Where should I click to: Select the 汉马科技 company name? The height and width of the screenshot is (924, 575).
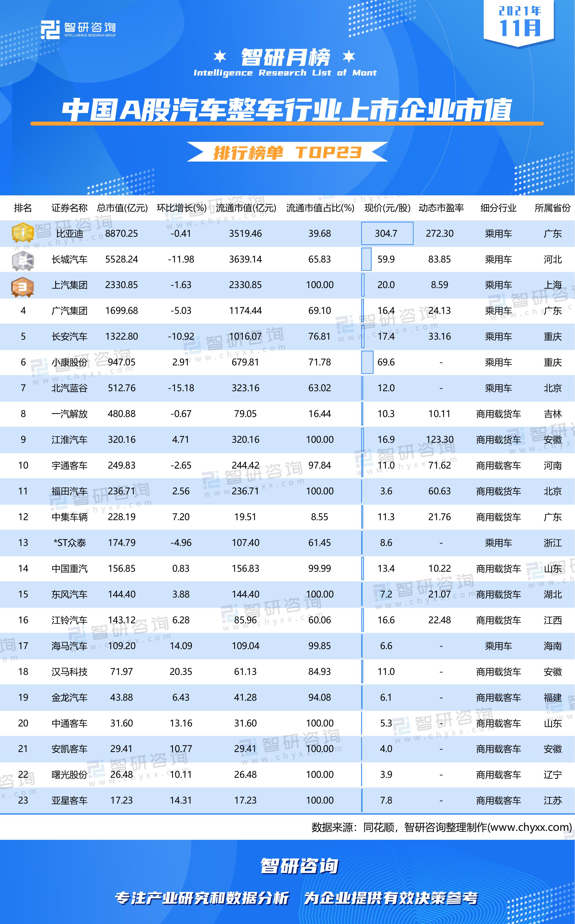70,672
